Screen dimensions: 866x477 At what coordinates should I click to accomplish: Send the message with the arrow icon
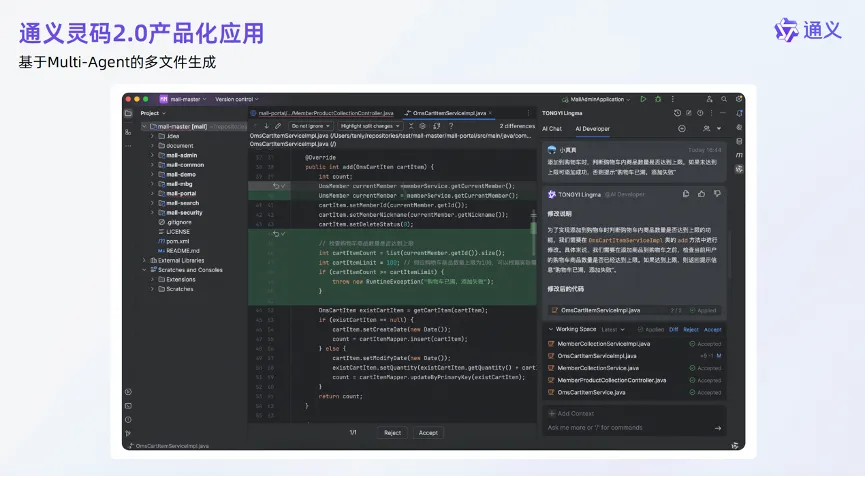point(717,428)
